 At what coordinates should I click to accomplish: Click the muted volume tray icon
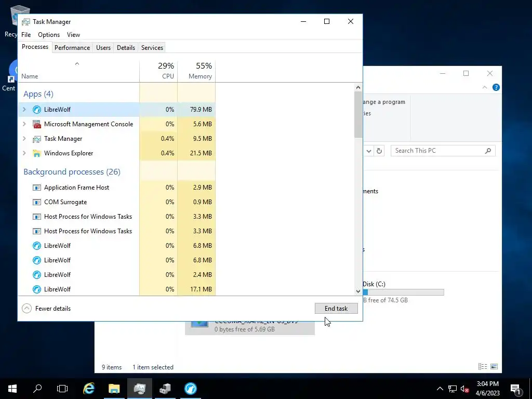(464, 389)
